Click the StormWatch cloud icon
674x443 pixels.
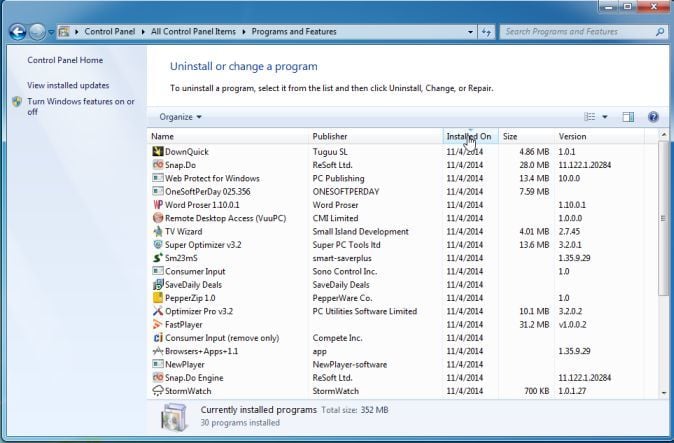(x=158, y=391)
